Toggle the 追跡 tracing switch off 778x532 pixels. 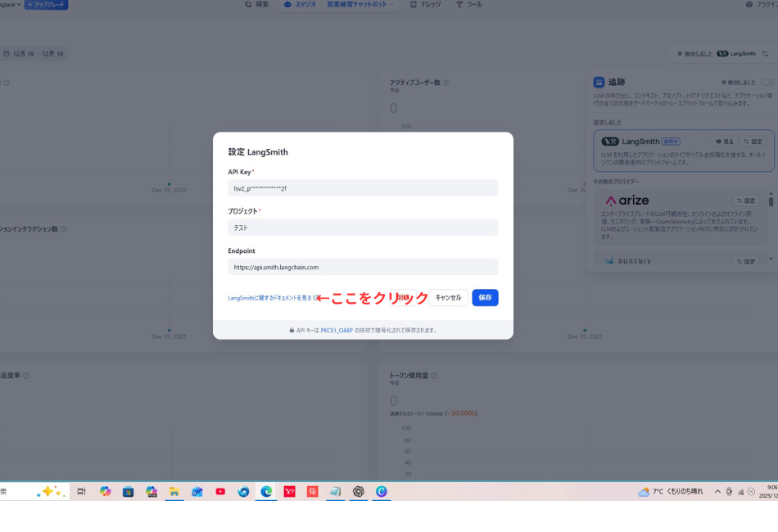point(767,82)
